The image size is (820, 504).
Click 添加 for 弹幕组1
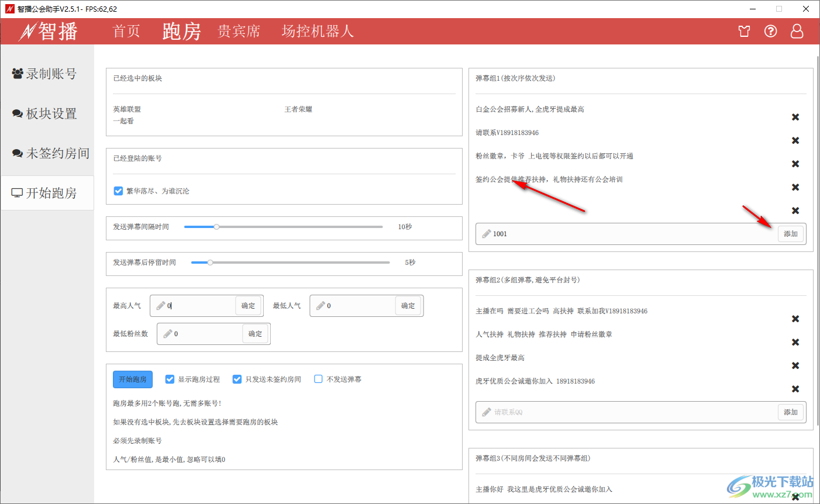[791, 234]
